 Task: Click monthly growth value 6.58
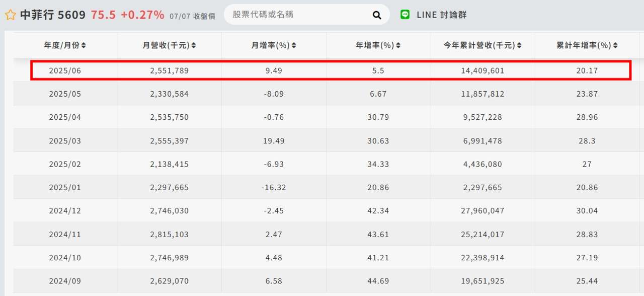[274, 281]
